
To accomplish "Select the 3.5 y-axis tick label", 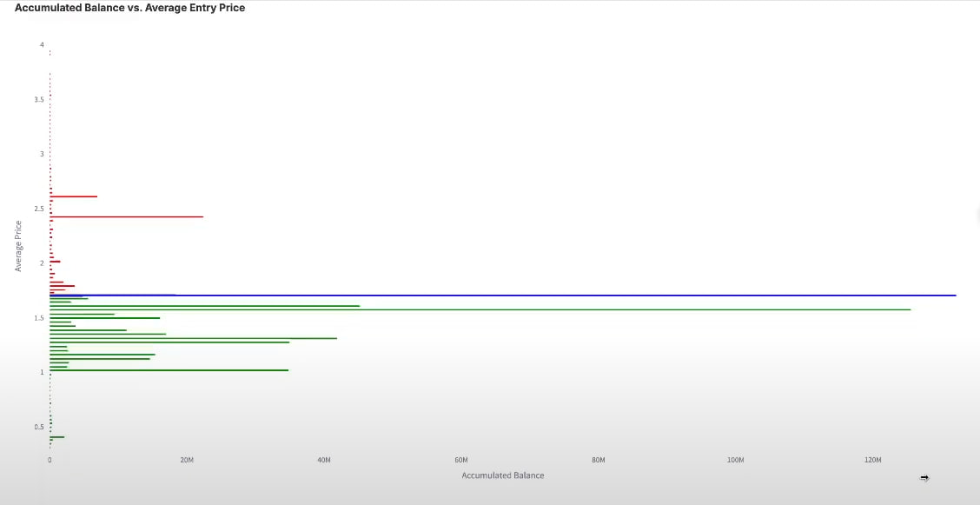I will (x=39, y=100).
